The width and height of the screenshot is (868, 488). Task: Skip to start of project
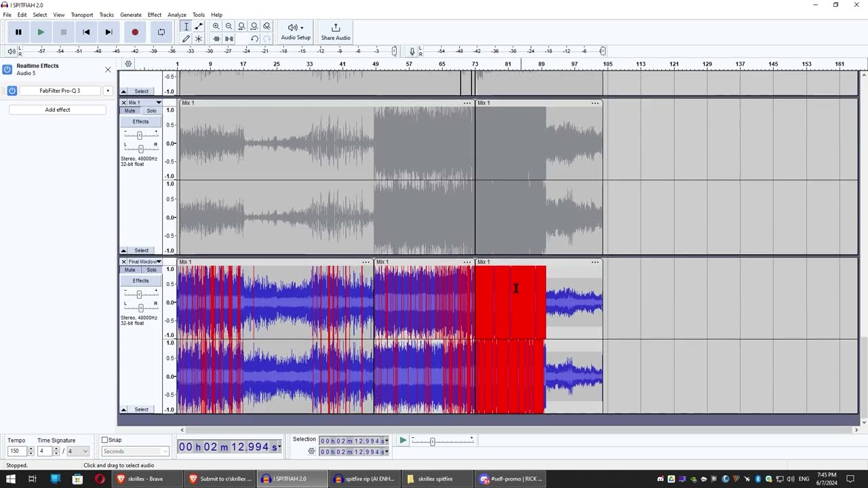pyautogui.click(x=86, y=32)
